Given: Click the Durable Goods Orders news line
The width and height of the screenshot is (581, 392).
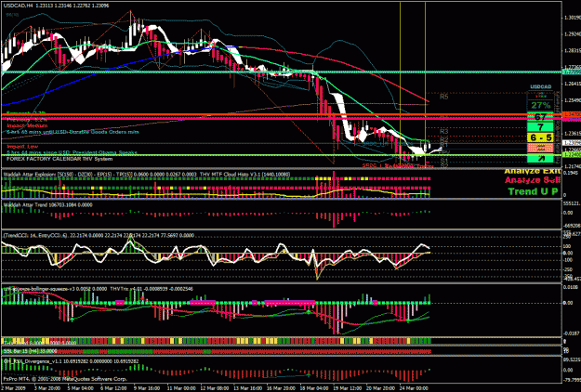Looking at the screenshot, I should coord(73,132).
